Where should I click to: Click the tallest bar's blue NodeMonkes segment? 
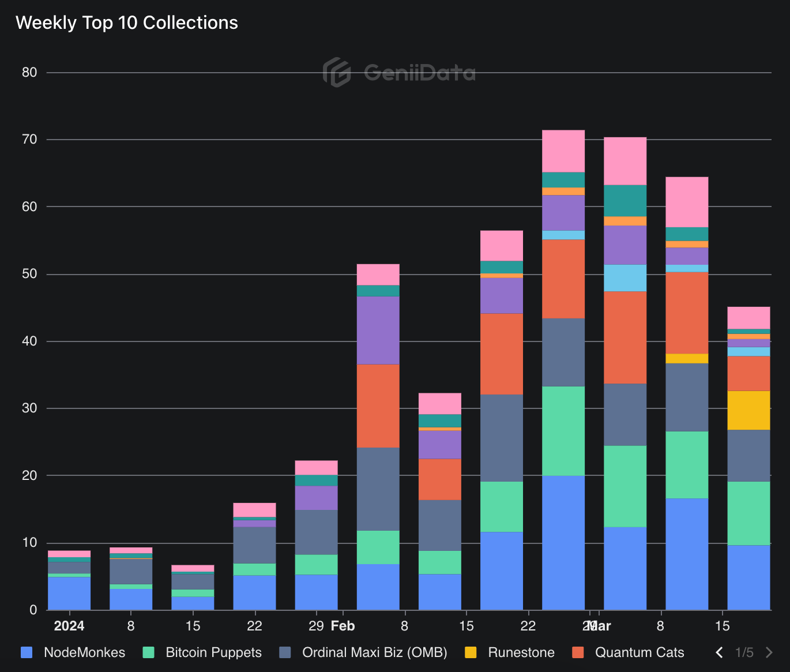click(x=563, y=543)
